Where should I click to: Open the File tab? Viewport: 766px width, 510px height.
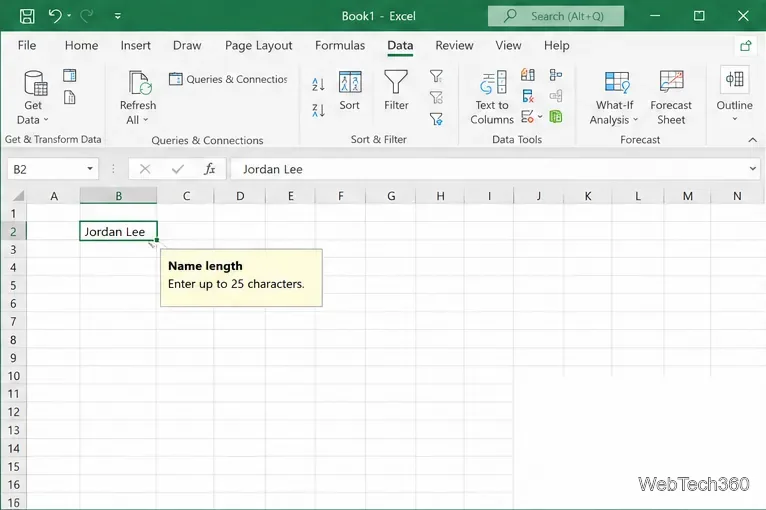coord(27,45)
